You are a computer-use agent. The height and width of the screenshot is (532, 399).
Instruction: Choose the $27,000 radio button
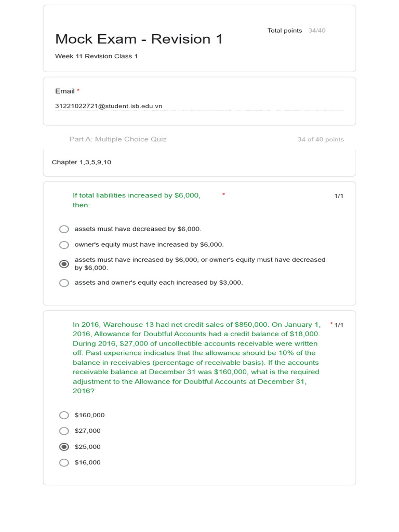[64, 431]
